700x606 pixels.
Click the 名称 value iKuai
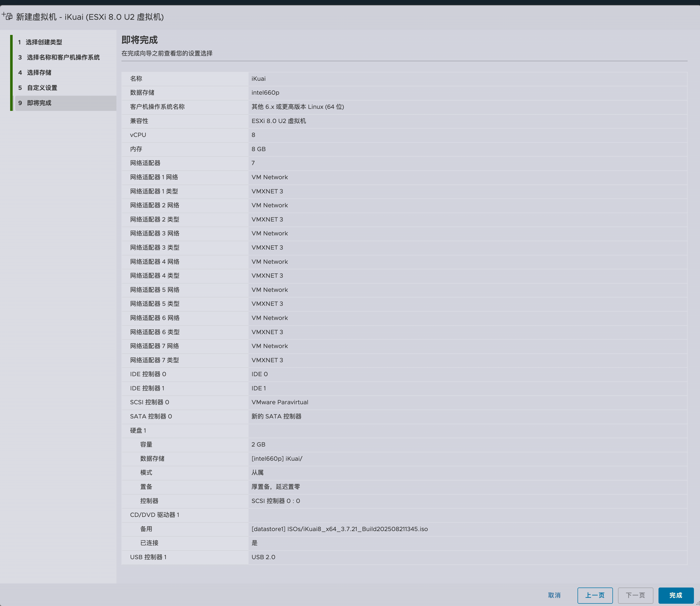coord(258,79)
